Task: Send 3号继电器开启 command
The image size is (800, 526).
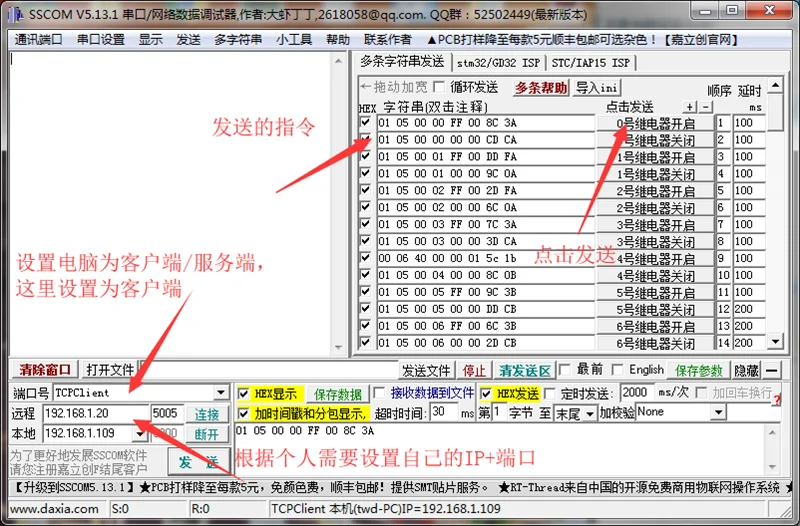Action: pos(655,224)
